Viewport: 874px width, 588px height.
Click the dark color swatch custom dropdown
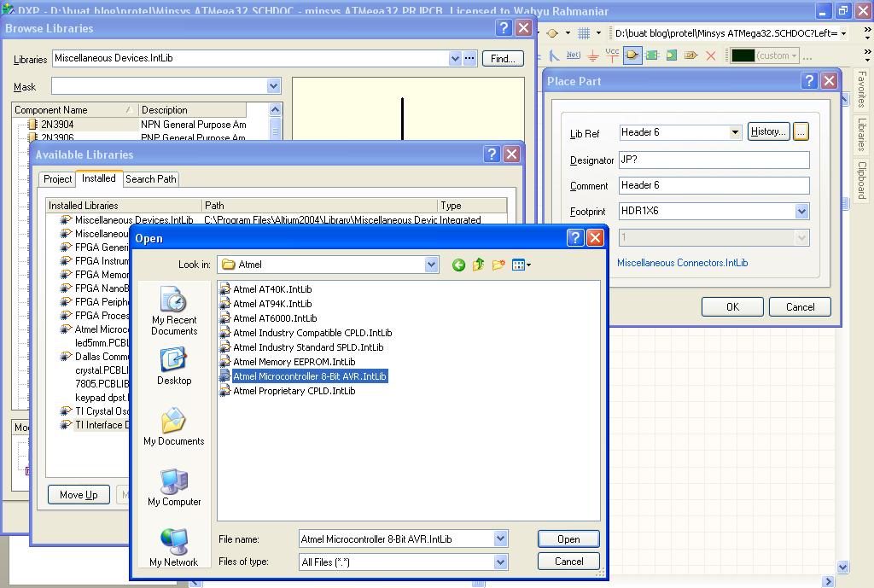pos(765,55)
